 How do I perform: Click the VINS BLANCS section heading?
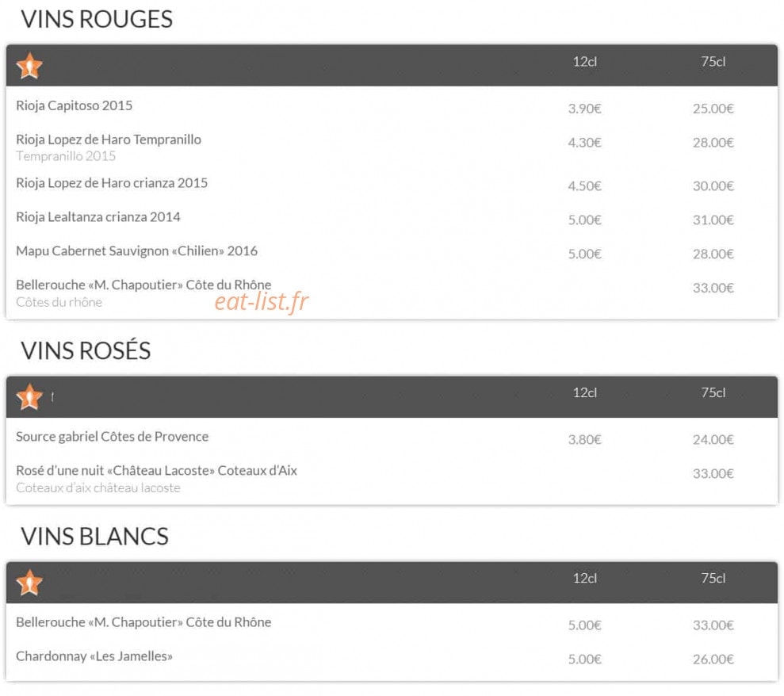(x=94, y=537)
